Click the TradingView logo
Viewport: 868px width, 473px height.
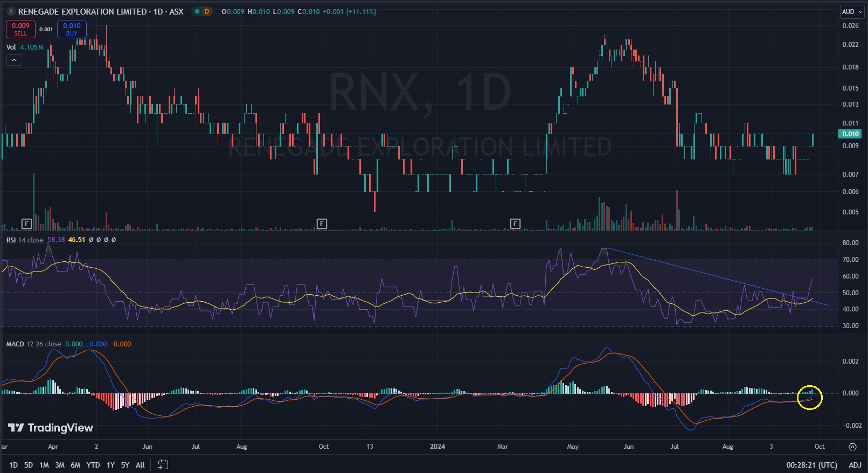pyautogui.click(x=51, y=428)
